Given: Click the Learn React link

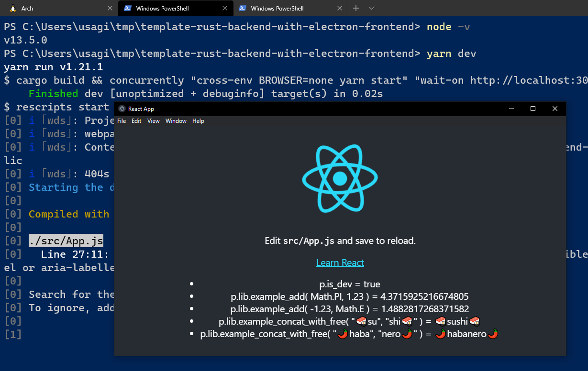Looking at the screenshot, I should pos(340,262).
